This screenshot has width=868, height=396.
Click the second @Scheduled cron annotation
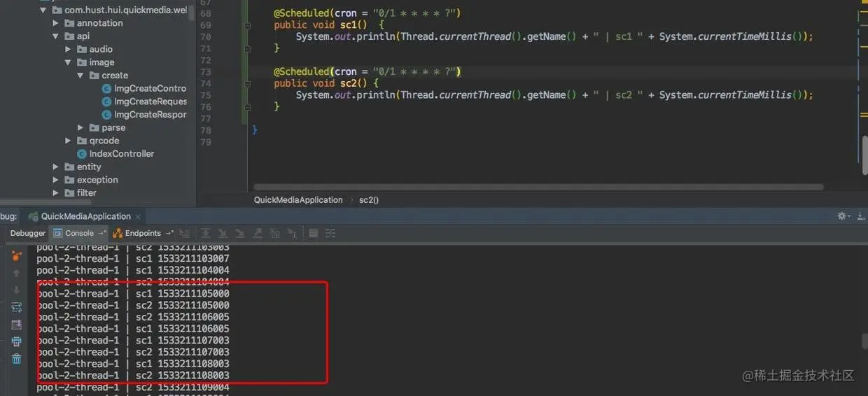(367, 71)
